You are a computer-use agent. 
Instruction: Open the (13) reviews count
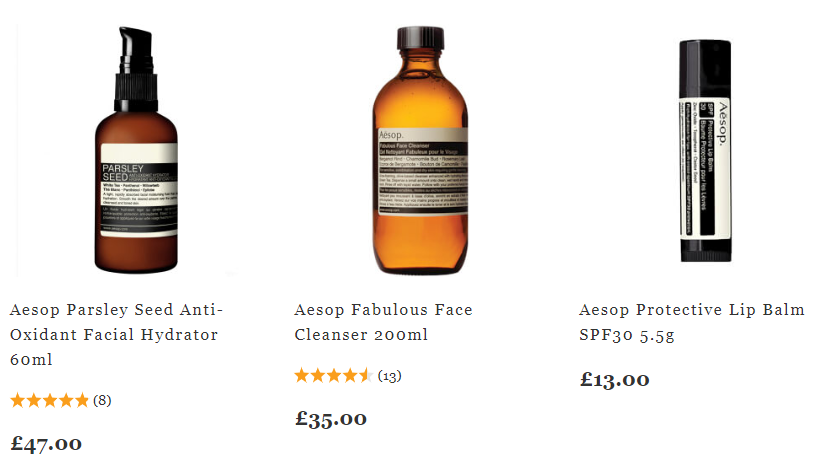(390, 376)
